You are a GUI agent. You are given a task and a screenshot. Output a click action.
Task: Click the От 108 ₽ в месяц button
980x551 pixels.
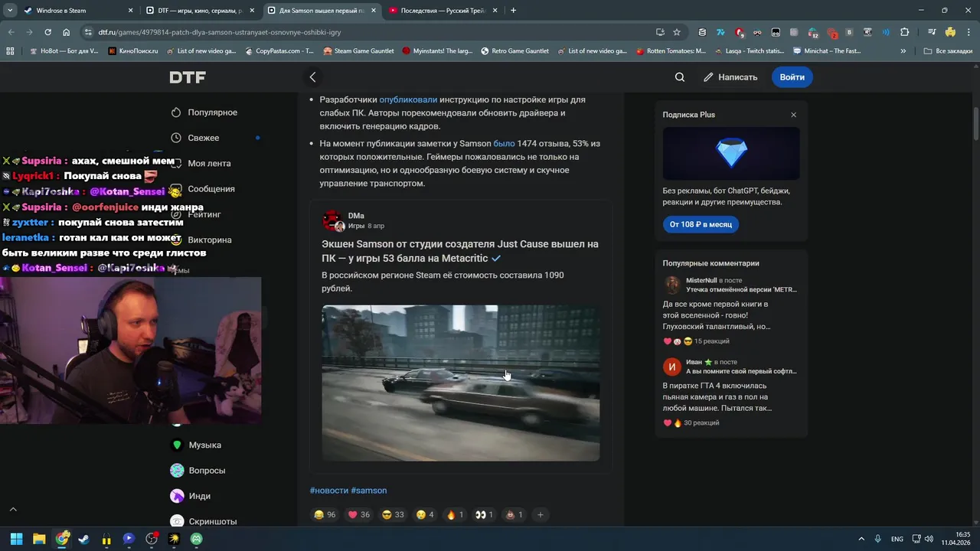701,224
